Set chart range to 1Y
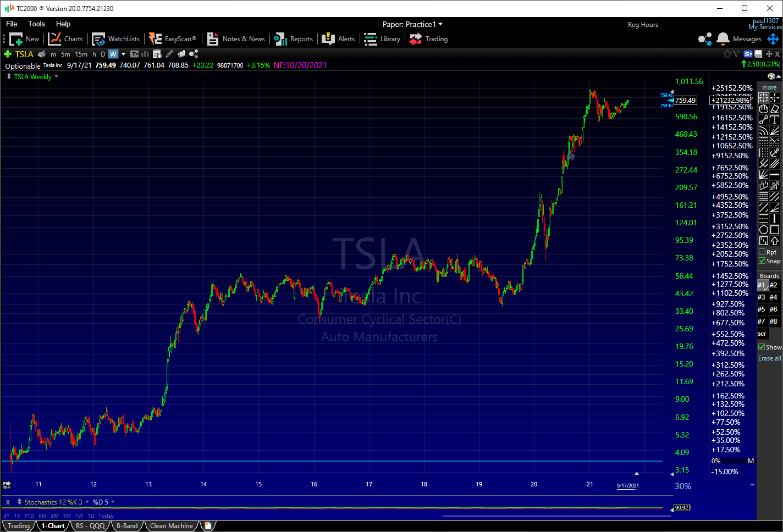This screenshot has width=783, height=532. tap(17, 516)
